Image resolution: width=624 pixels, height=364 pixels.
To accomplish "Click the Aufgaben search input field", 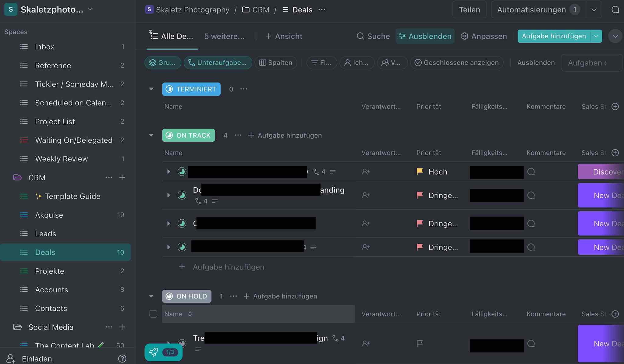I will (591, 63).
